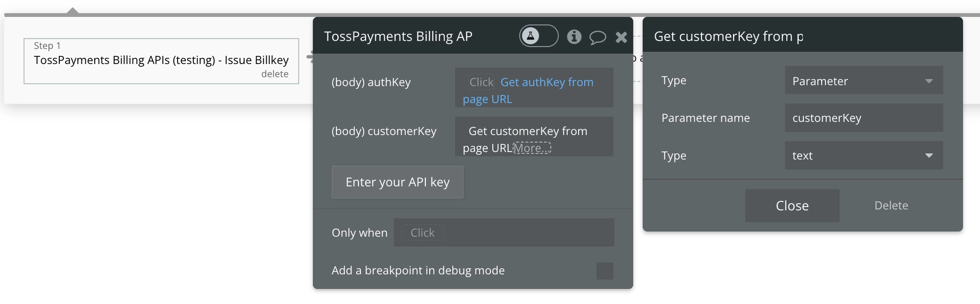
Task: Click the Get customerKey panel header
Action: (728, 36)
